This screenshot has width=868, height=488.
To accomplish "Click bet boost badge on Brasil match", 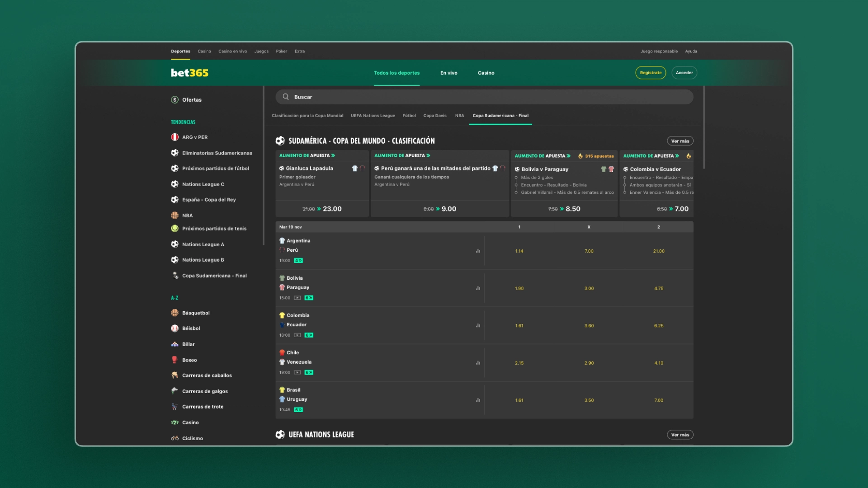I will coord(298,410).
